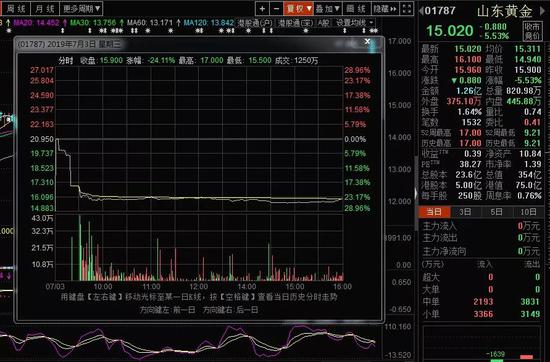
Task: Select the 3日 fund-flow tab
Action: (465, 212)
